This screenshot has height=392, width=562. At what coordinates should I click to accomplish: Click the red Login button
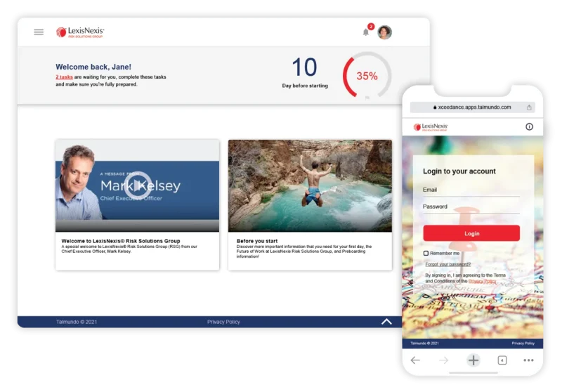[471, 233]
